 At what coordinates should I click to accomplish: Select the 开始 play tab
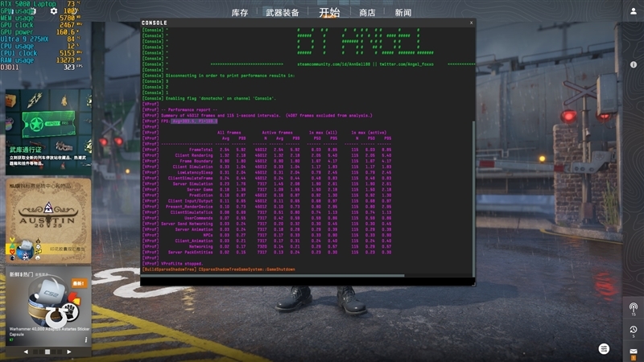coord(329,12)
